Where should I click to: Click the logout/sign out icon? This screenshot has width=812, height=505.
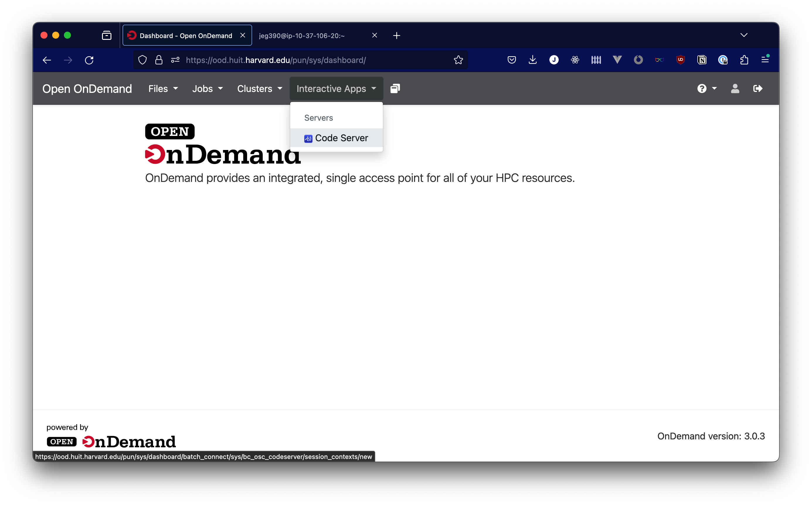(758, 88)
